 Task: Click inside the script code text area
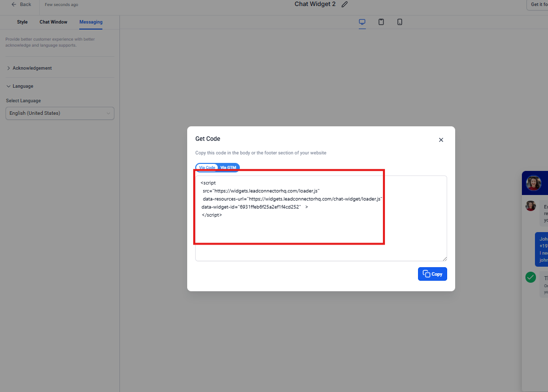click(x=321, y=236)
